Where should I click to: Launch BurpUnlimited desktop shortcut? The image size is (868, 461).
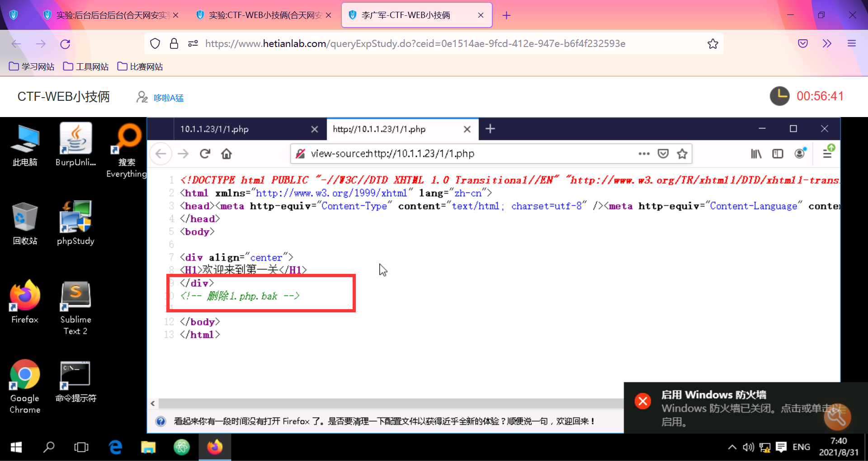tap(75, 145)
